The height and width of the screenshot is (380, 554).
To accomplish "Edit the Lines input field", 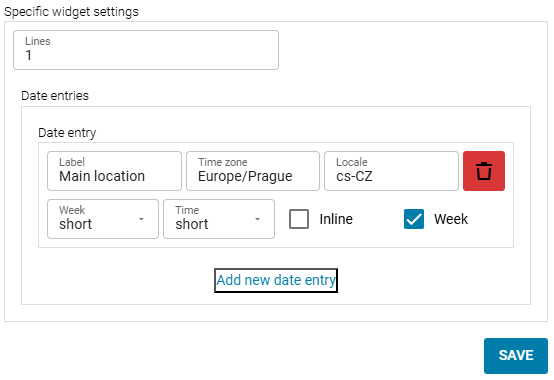I will click(146, 50).
